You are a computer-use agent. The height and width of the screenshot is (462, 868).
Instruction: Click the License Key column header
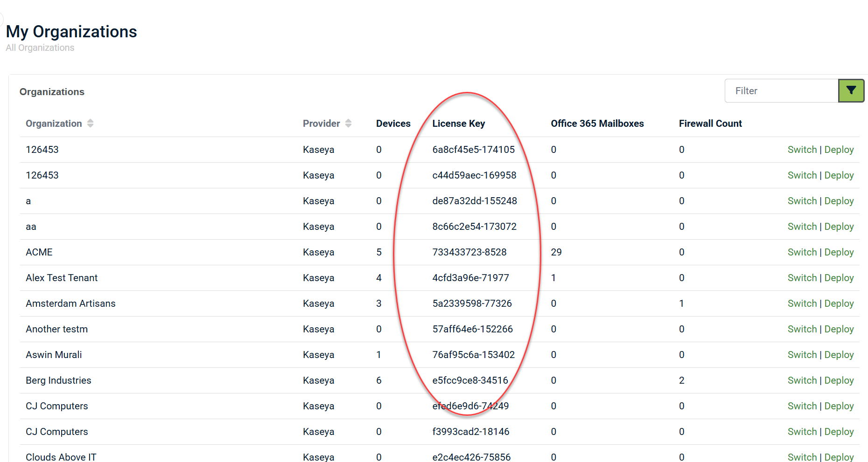pos(458,124)
